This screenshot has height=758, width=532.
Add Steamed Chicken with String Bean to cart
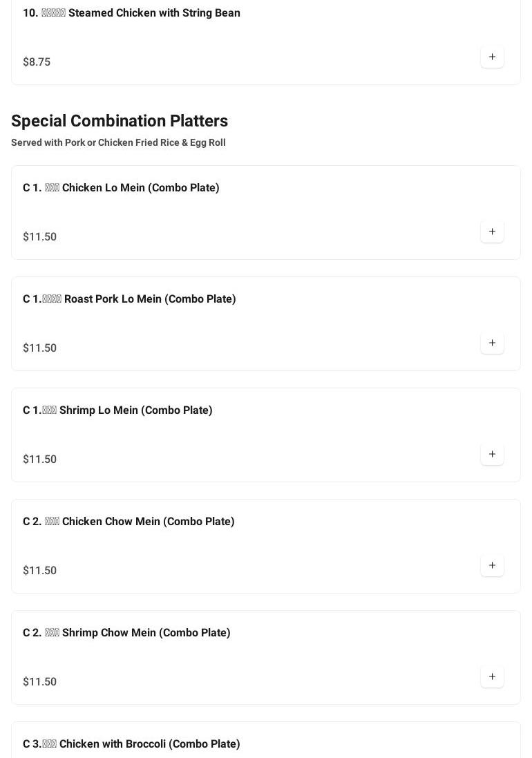pyautogui.click(x=492, y=57)
